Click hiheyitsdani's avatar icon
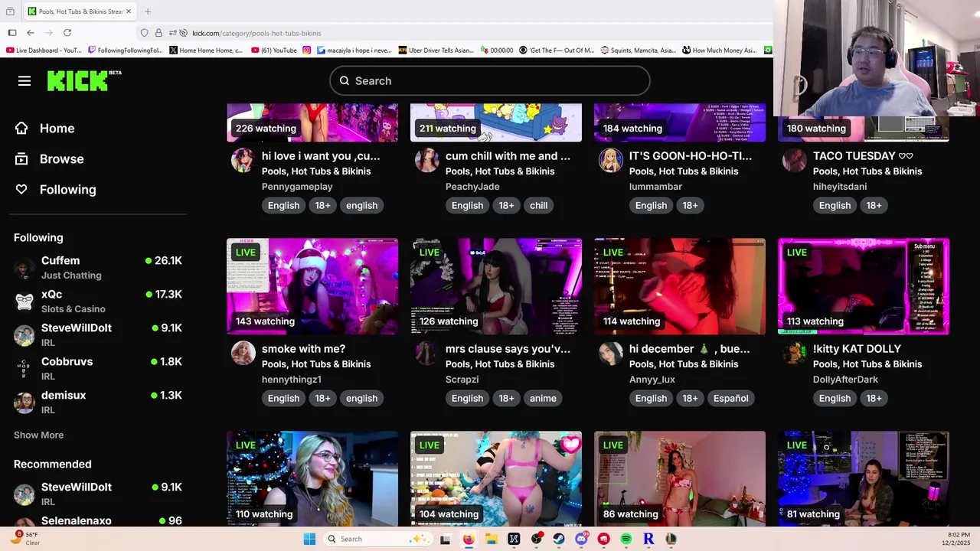The image size is (980, 551). click(x=794, y=160)
